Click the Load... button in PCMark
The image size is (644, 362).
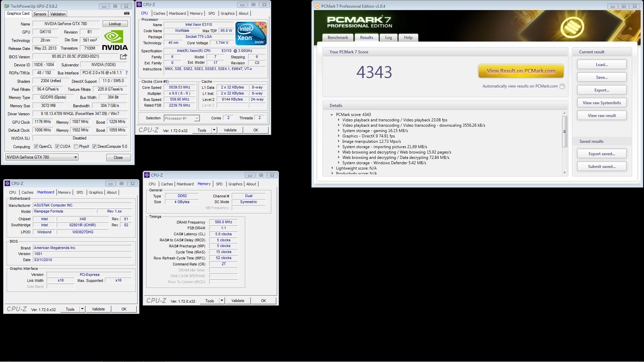coord(602,65)
